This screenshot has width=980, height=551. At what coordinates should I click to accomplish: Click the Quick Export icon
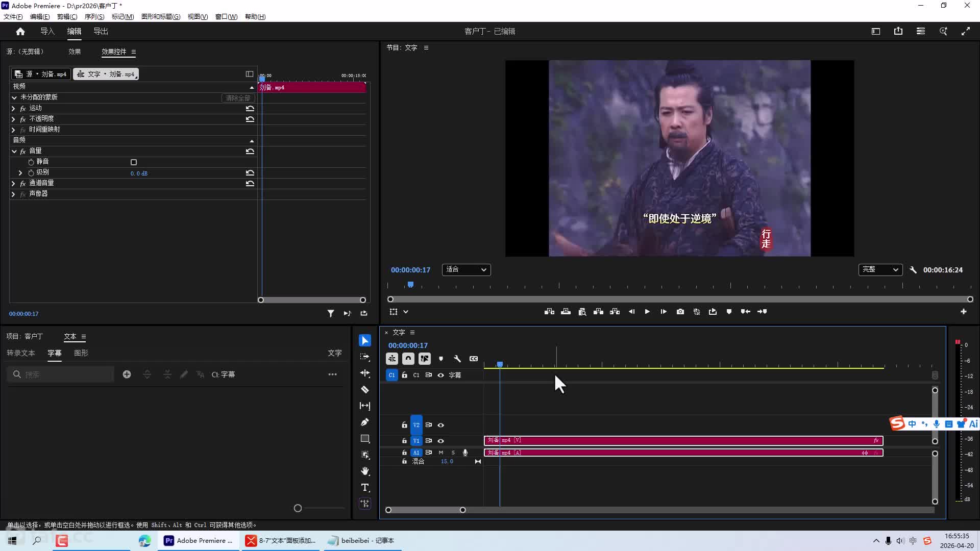(x=898, y=32)
